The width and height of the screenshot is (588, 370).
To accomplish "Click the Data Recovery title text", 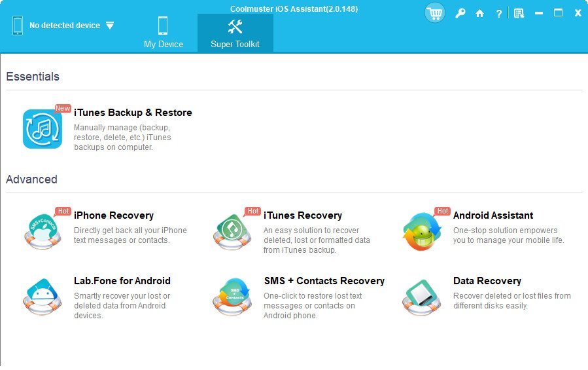I will point(487,280).
